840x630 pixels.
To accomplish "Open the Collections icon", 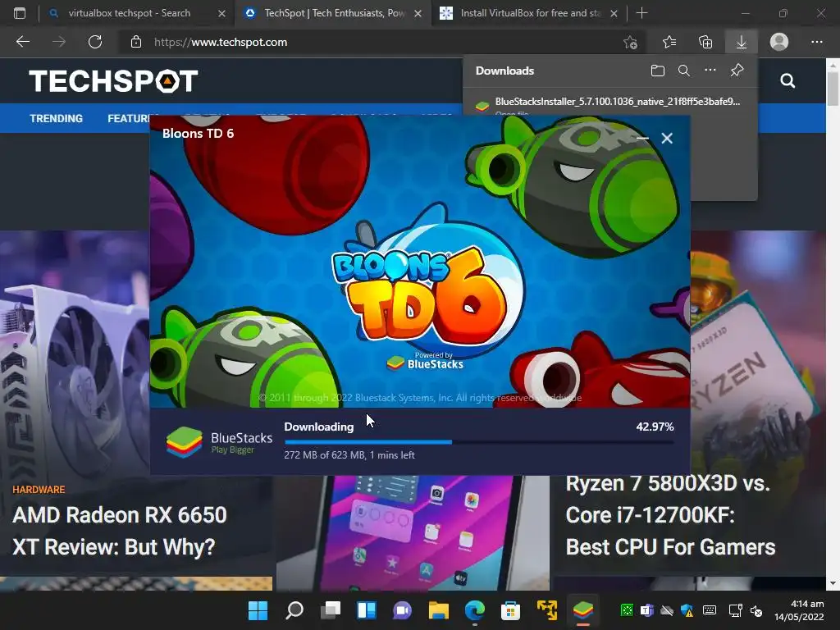I will point(705,42).
